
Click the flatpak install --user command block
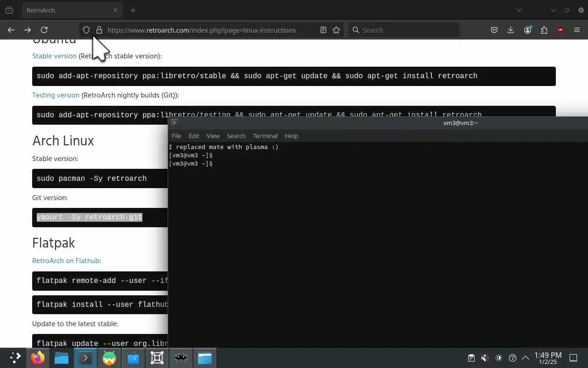[x=100, y=305]
